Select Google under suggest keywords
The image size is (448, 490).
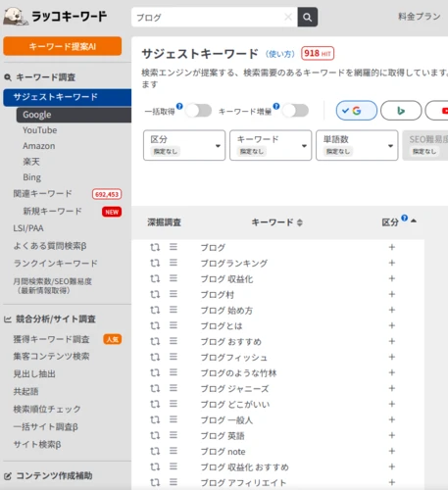(x=74, y=115)
